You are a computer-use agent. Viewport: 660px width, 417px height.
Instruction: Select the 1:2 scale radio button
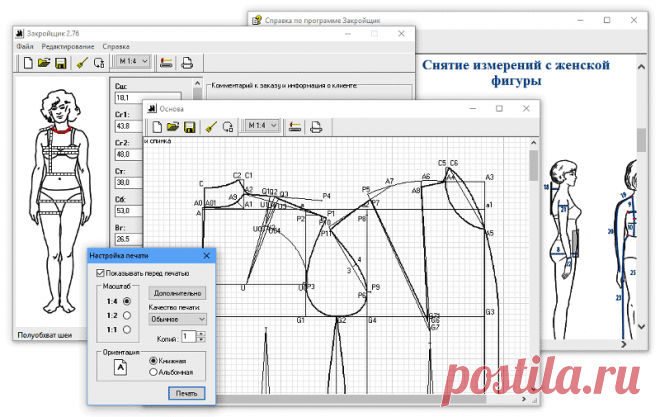pyautogui.click(x=127, y=316)
